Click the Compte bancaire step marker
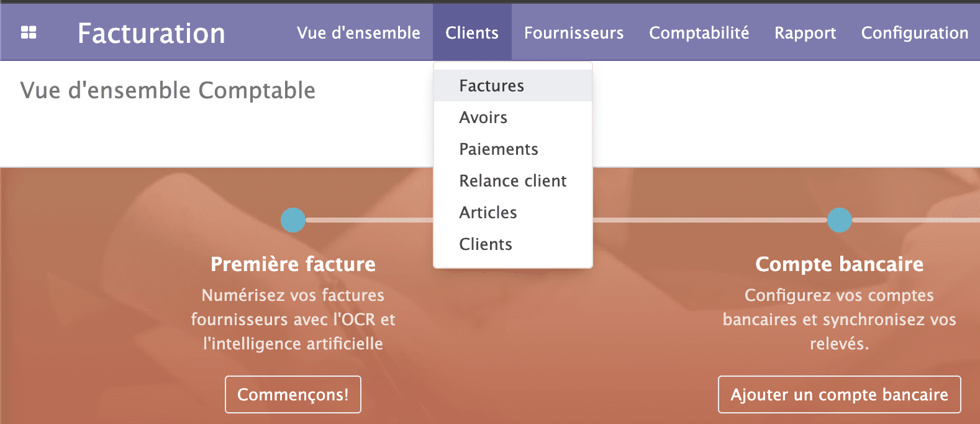The image size is (980, 424). (x=839, y=220)
